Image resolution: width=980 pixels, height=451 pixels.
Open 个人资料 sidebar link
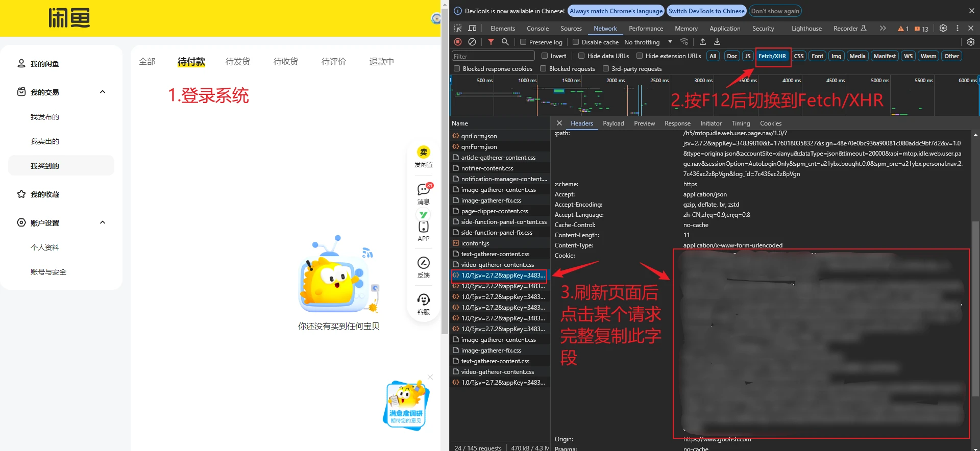(45, 247)
